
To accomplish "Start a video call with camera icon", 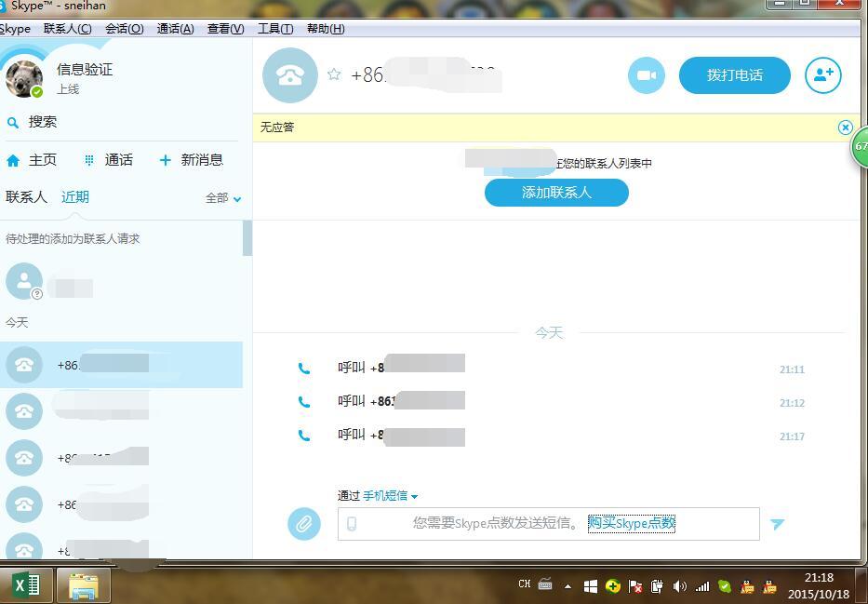I will pyautogui.click(x=646, y=75).
